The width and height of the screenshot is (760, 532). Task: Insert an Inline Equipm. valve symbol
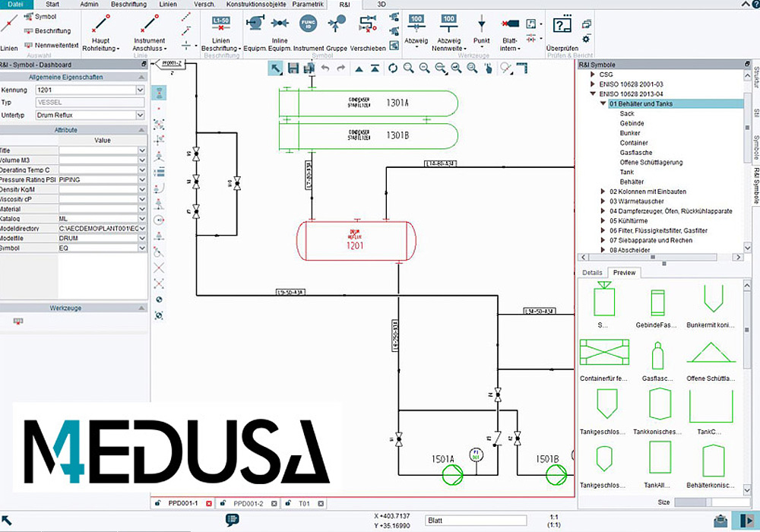280,32
